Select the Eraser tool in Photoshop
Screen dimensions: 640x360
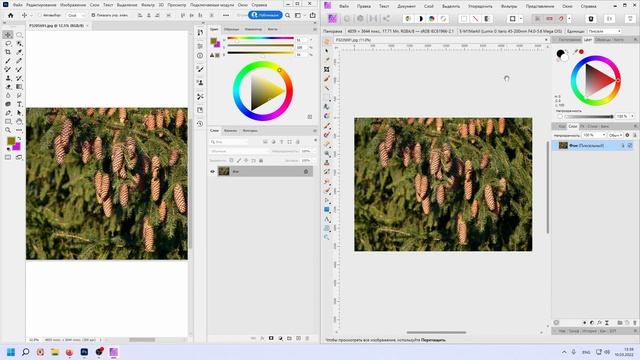[8, 87]
